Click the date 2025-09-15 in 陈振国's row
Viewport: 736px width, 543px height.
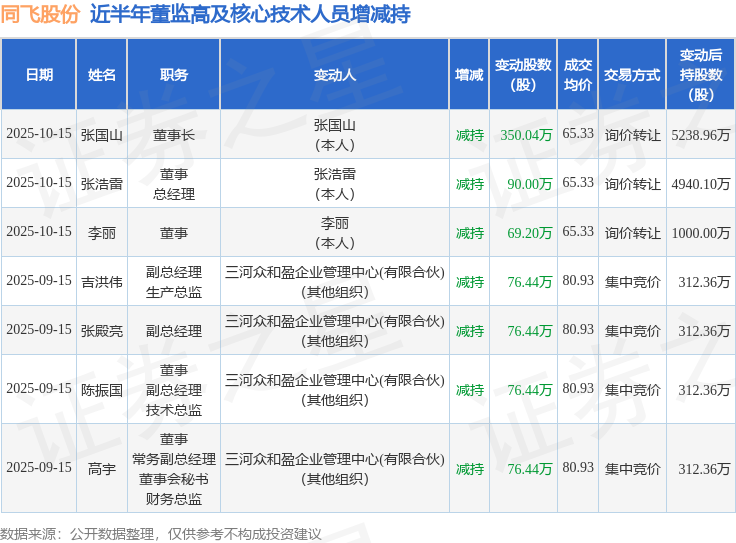pos(39,389)
